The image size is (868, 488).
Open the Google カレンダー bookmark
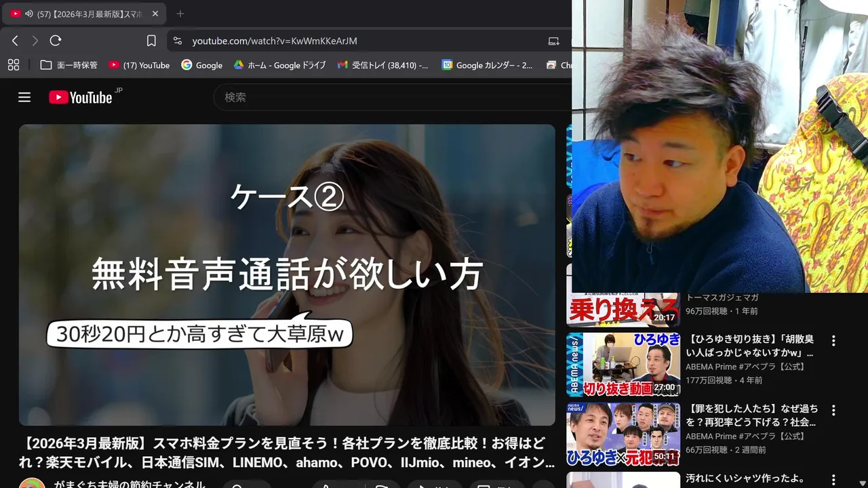coord(488,65)
